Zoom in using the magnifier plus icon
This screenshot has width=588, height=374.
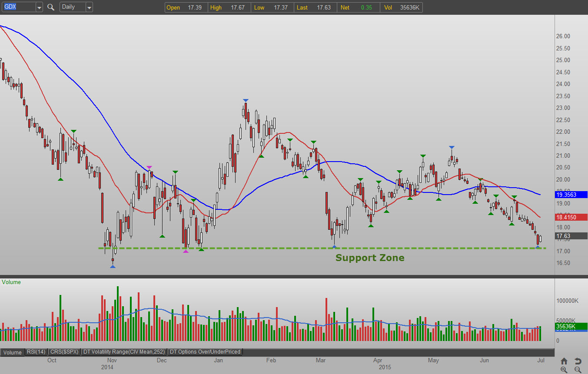[564, 370]
